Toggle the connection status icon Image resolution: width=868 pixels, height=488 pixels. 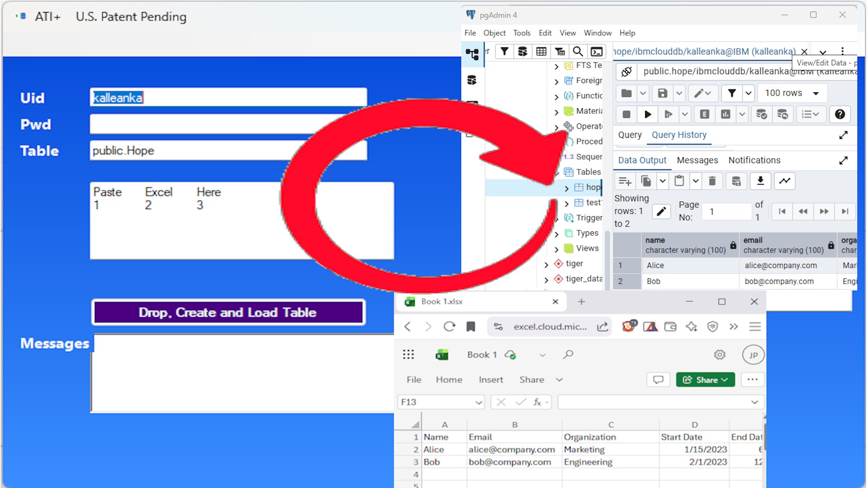[x=627, y=71]
